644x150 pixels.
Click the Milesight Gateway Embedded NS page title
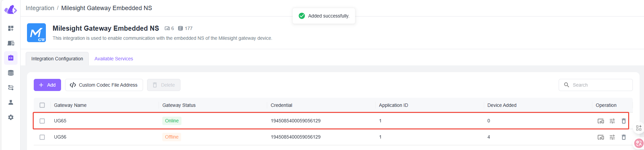point(106,28)
